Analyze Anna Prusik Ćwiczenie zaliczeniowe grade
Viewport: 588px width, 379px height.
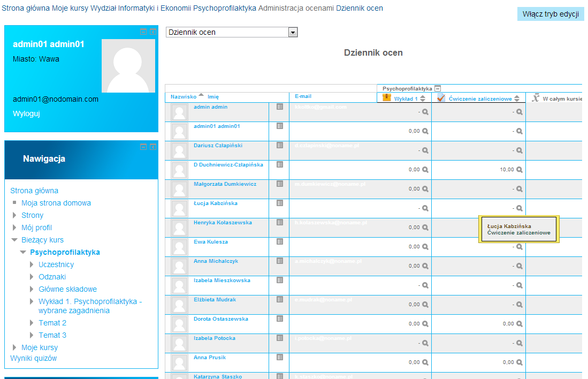pos(520,362)
